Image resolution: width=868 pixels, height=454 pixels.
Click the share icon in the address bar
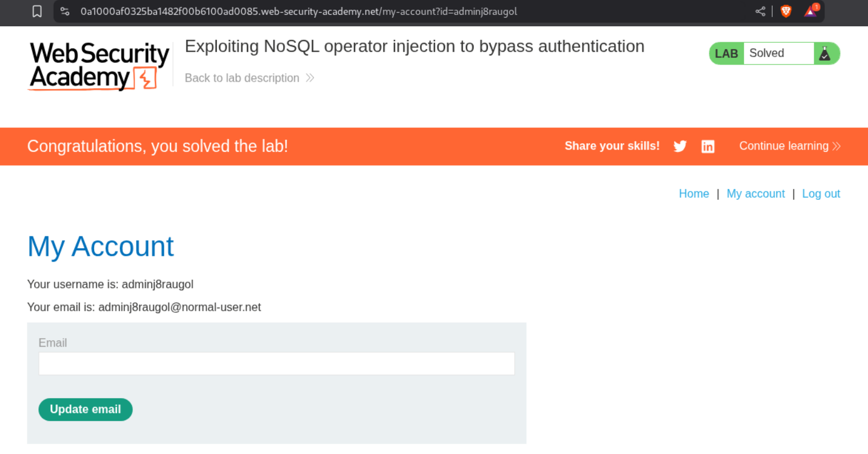[760, 11]
